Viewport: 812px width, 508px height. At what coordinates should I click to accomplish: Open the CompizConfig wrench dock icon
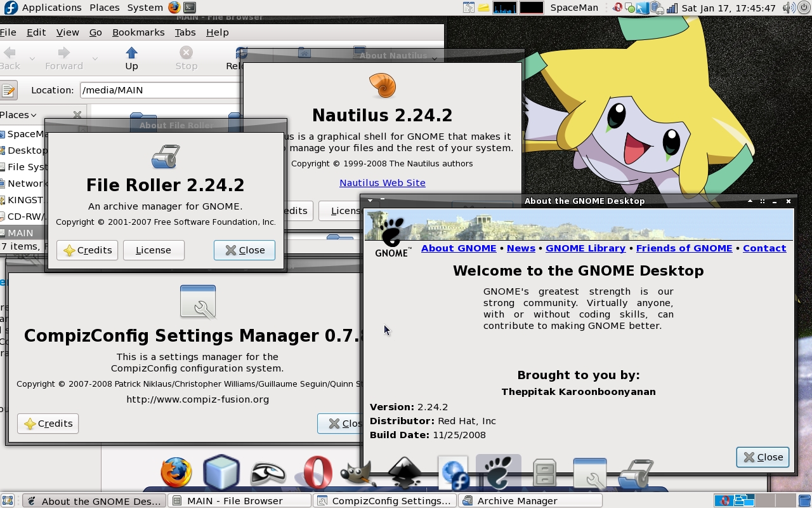(x=590, y=474)
